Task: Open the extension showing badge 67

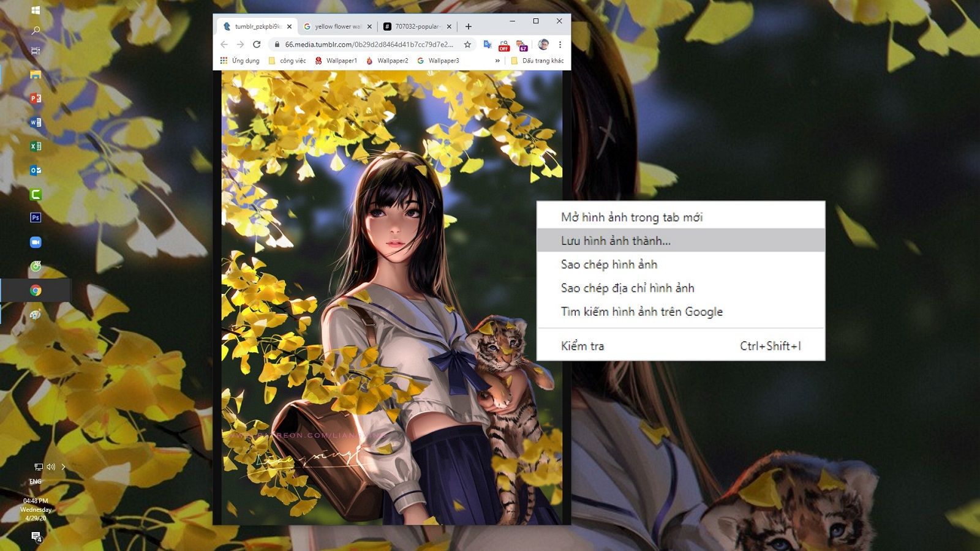Action: click(x=522, y=44)
